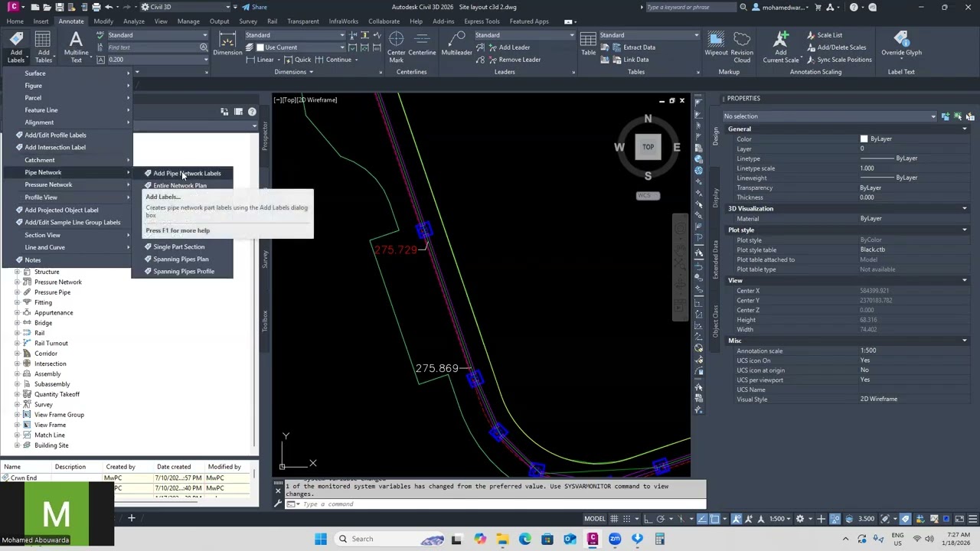Viewport: 980px width, 551px height.
Task: Open Help icon in Toolspace header
Action: (252, 112)
